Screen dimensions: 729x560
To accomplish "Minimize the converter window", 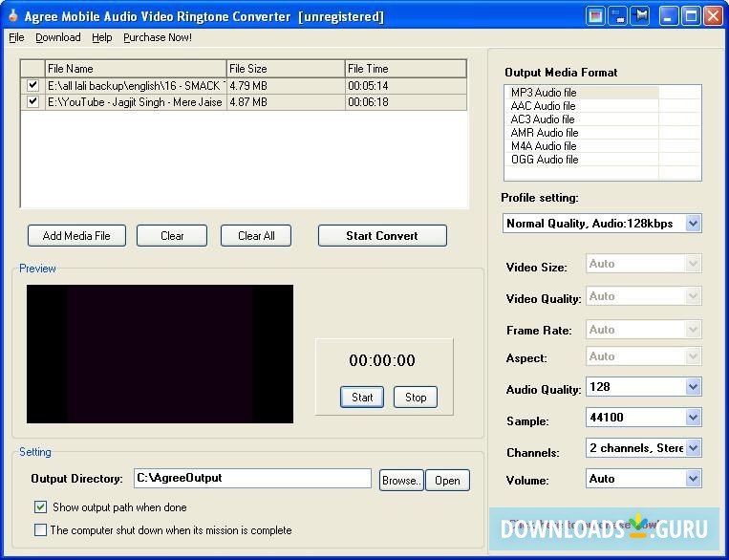I will (x=669, y=17).
